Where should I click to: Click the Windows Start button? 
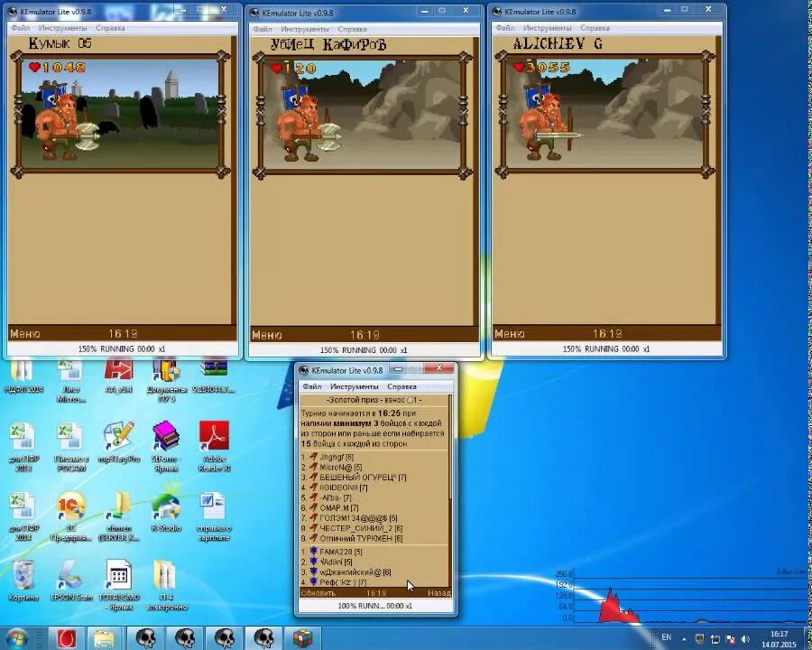click(17, 638)
